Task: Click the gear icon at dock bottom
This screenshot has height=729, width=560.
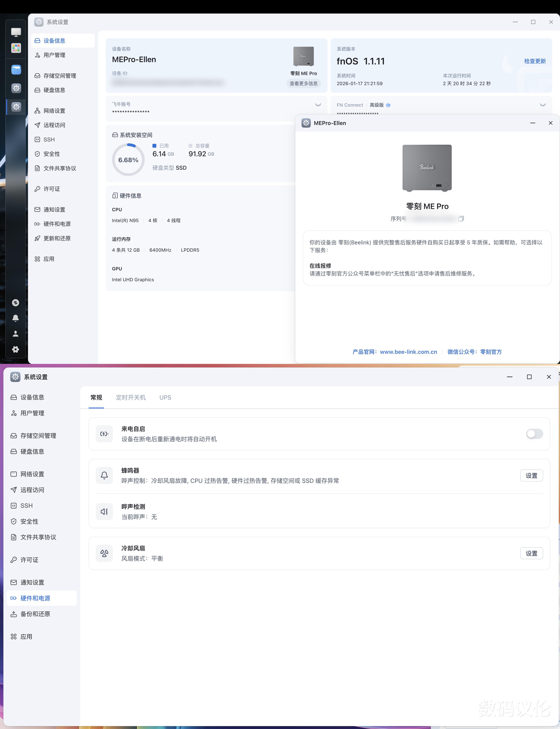Action: click(16, 350)
